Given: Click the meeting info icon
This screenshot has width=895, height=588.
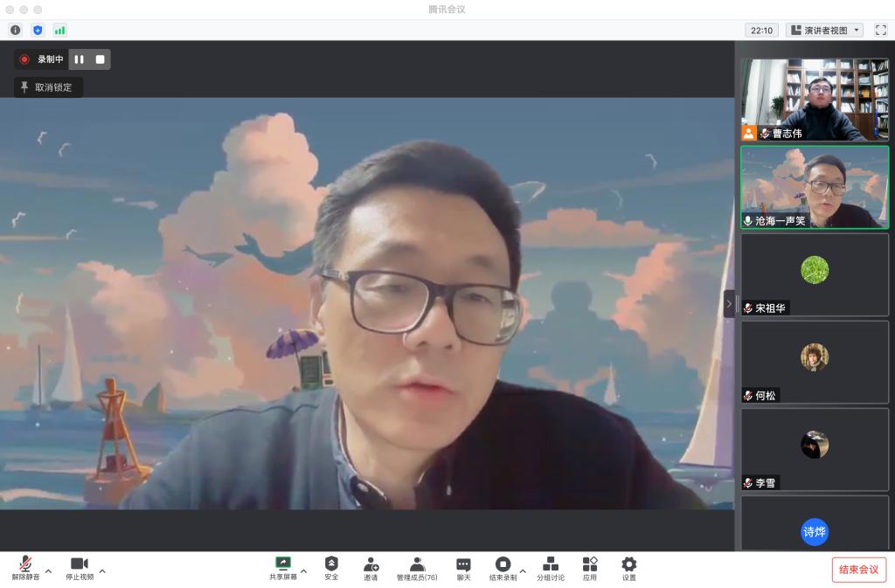Looking at the screenshot, I should tap(15, 30).
